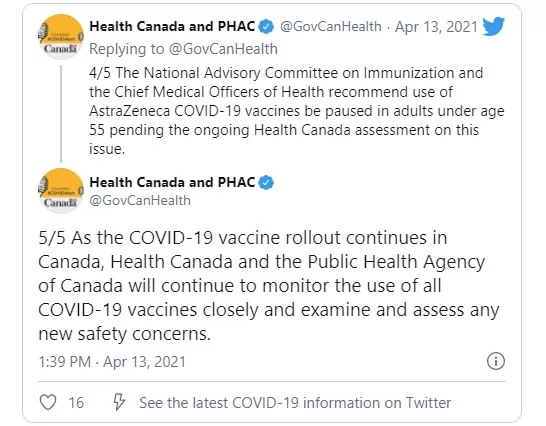Viewport: 546px width, 426px height.
Task: Click the Twitter bird logo
Action: (493, 26)
